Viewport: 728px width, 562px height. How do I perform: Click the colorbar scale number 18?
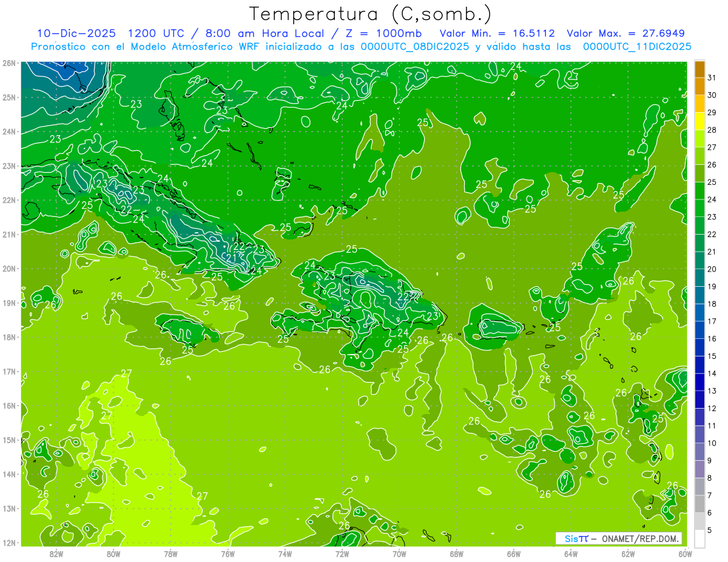712,304
